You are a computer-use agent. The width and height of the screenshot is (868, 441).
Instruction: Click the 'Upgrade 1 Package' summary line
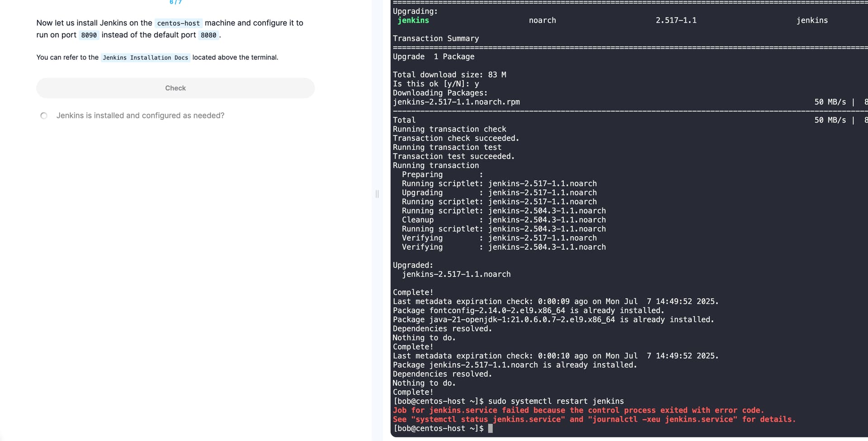coord(434,57)
